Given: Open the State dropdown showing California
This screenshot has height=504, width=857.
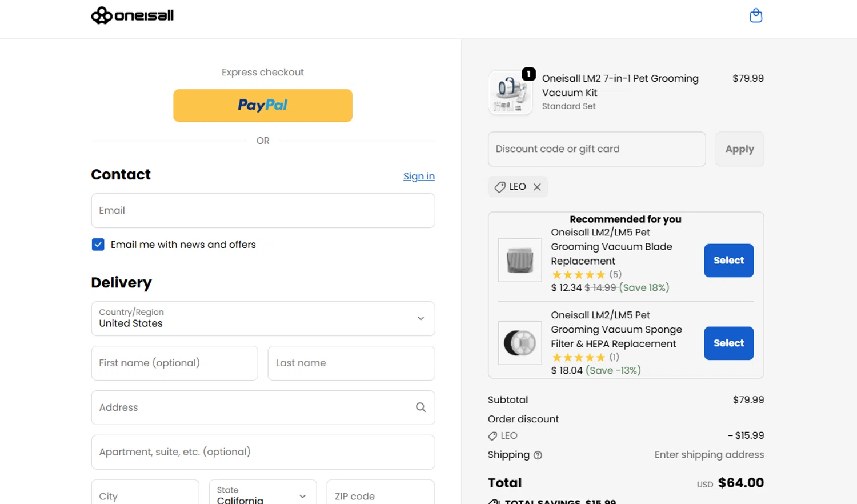Looking at the screenshot, I should tap(263, 493).
